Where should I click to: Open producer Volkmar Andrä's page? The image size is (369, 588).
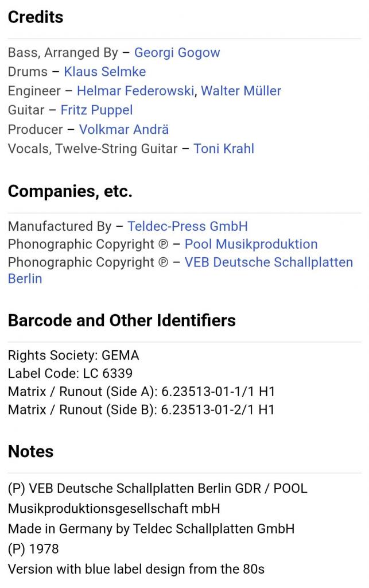124,129
